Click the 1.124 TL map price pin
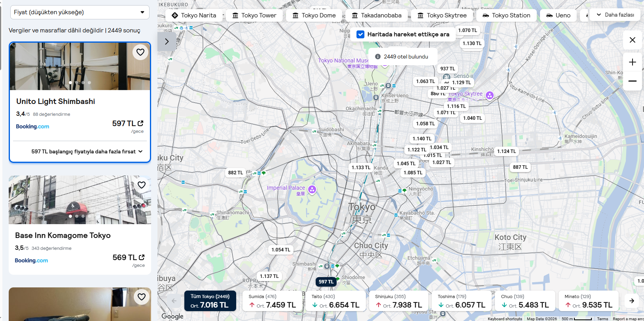 click(506, 151)
